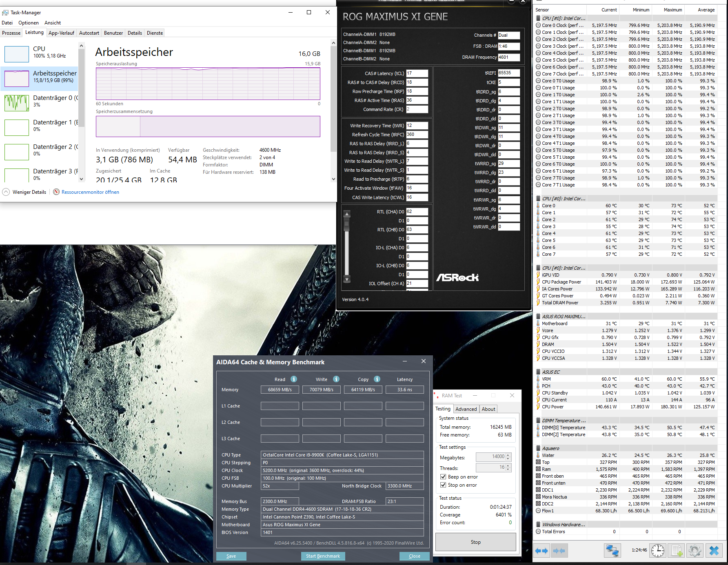Toggle the Beep on error checkbox
This screenshot has width=728, height=565.
pyautogui.click(x=443, y=477)
